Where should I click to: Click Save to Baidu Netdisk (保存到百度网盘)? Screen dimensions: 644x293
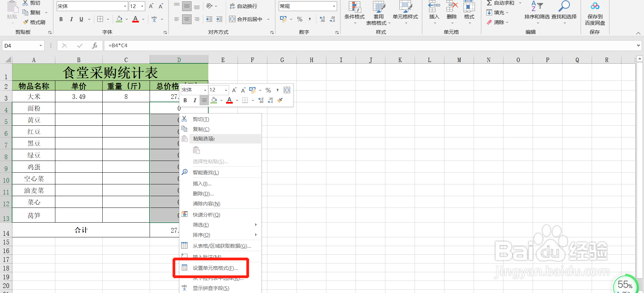point(595,13)
